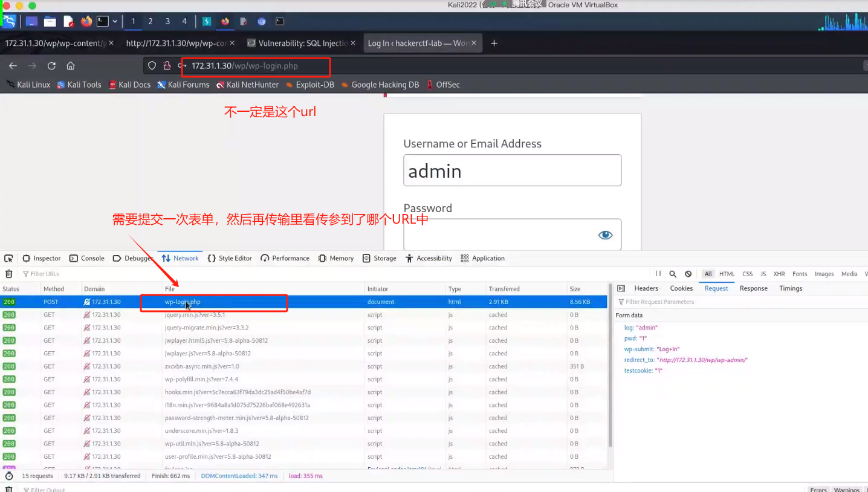The image size is (868, 492).
Task: Collapse the request details pane icon
Action: (621, 288)
